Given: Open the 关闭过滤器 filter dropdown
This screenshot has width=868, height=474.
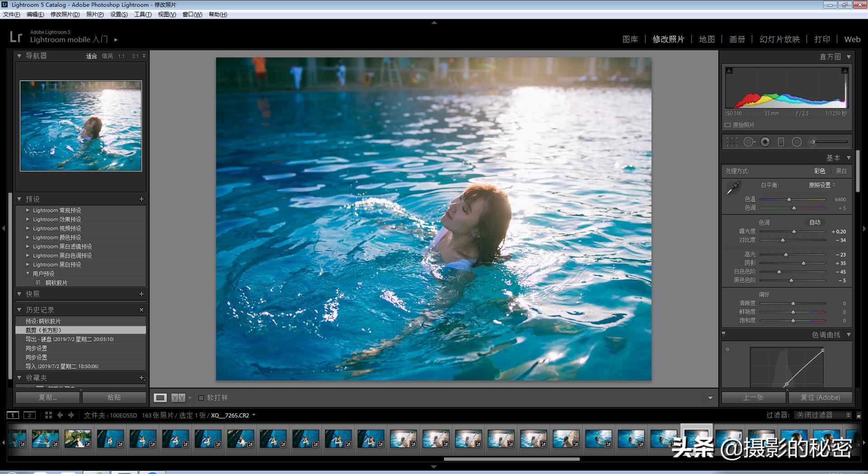Looking at the screenshot, I should click(823, 415).
